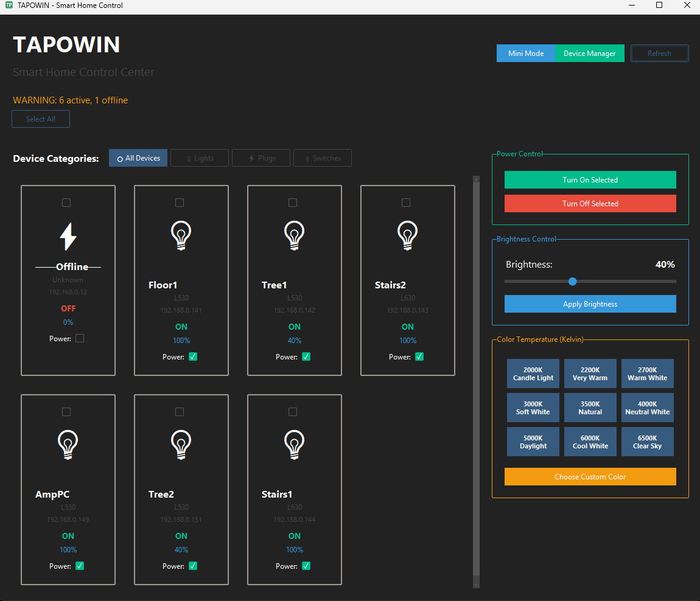
Task: Check the selection box on the Tree1 card
Action: [293, 203]
